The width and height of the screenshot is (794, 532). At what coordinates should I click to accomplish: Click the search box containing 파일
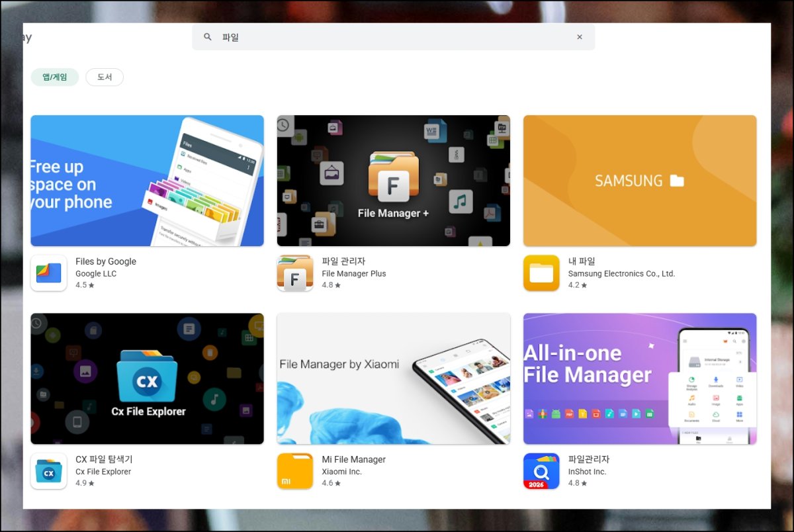click(393, 37)
